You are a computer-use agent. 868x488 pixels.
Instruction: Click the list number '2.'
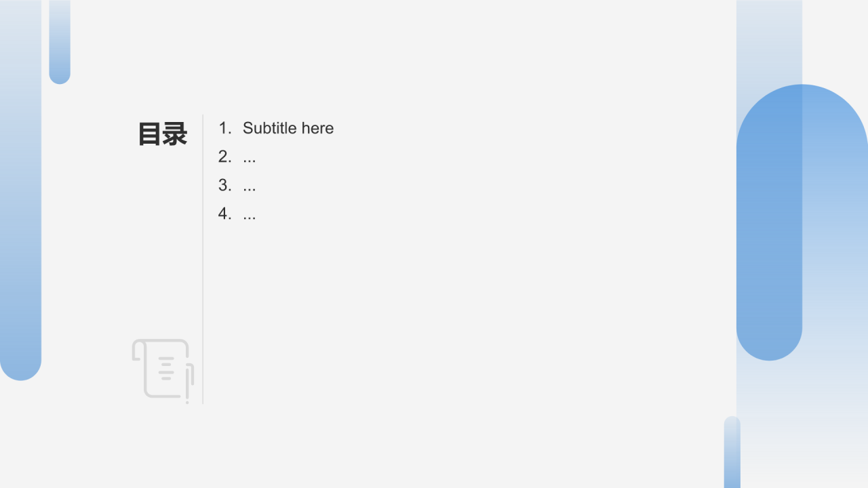coord(225,157)
